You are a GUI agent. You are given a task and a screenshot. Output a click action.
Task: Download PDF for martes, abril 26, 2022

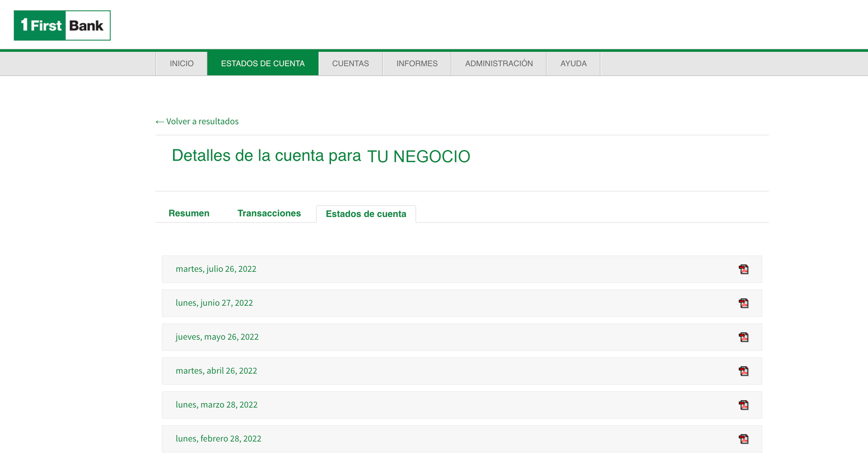point(744,371)
